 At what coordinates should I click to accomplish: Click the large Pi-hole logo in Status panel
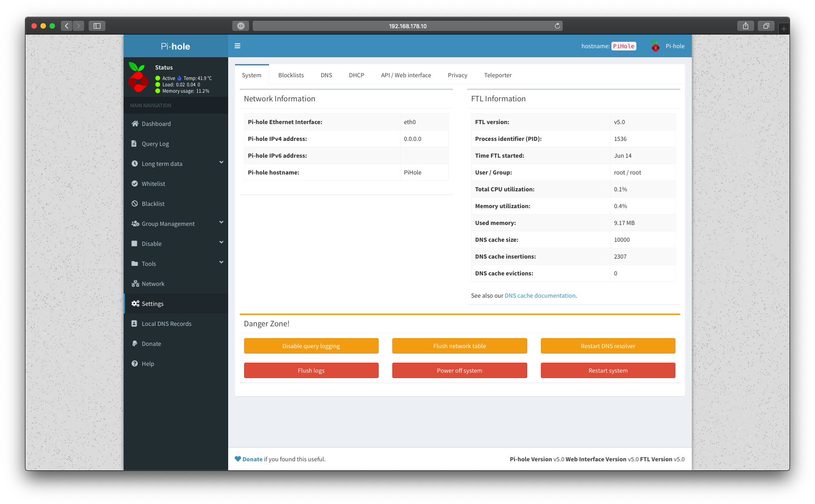(x=138, y=77)
